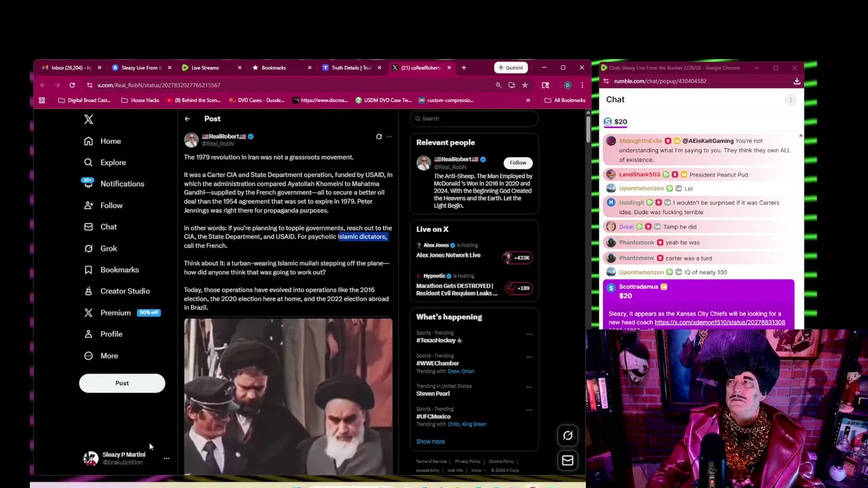Open Explore in the X sidebar
Screen dimensions: 868x488
(105, 163)
